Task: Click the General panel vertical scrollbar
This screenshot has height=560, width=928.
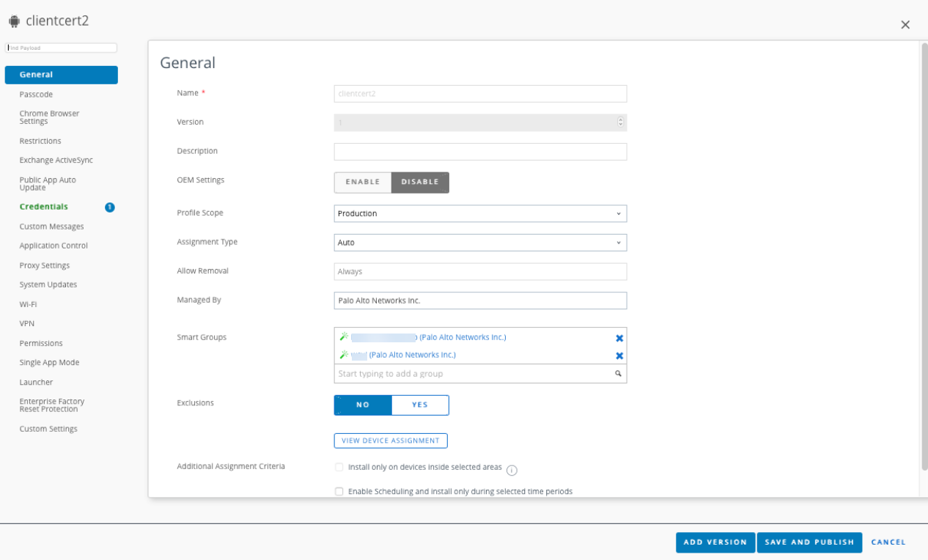Action: [923, 257]
